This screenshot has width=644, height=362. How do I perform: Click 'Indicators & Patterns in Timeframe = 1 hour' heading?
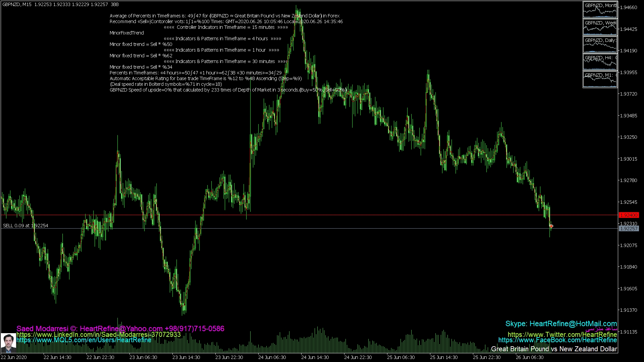pyautogui.click(x=221, y=50)
